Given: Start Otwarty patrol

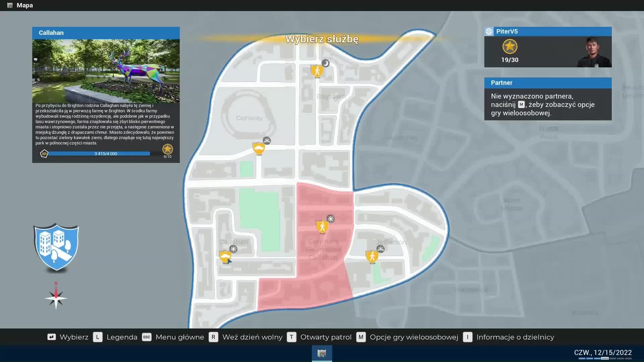Looking at the screenshot, I should (x=319, y=337).
